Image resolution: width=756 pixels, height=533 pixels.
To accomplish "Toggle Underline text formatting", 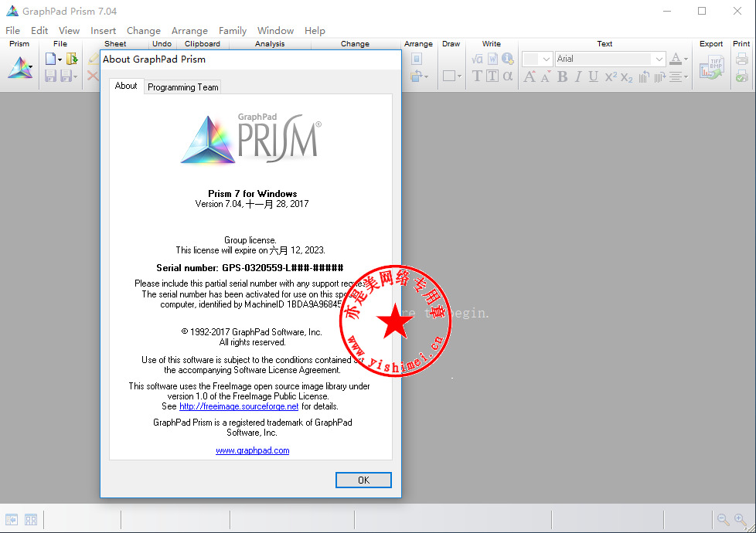I will click(x=594, y=76).
